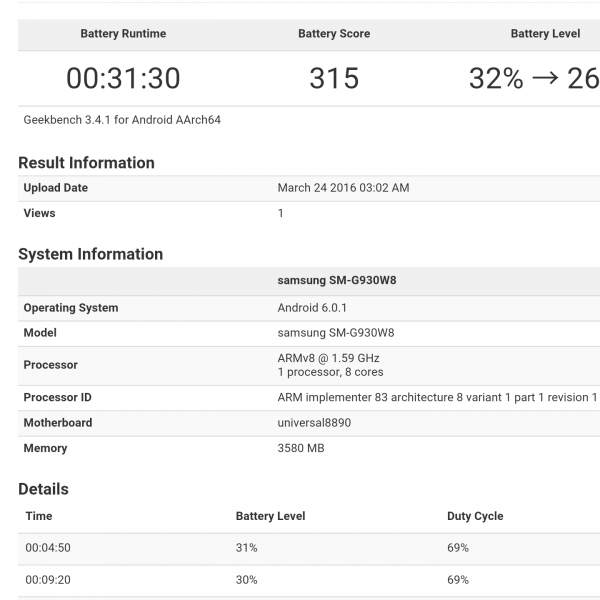Select the Android 6.0.1 operating system value
This screenshot has width=600, height=600.
[312, 308]
